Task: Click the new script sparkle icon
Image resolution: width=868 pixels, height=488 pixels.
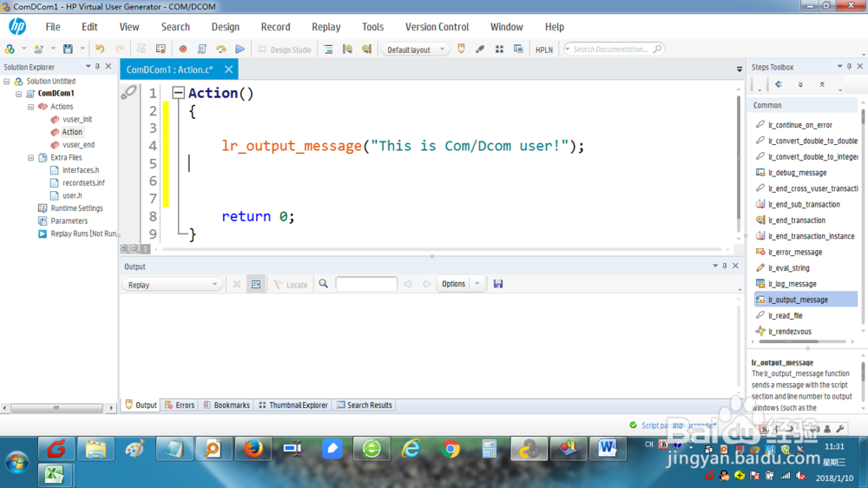Action: click(38, 49)
